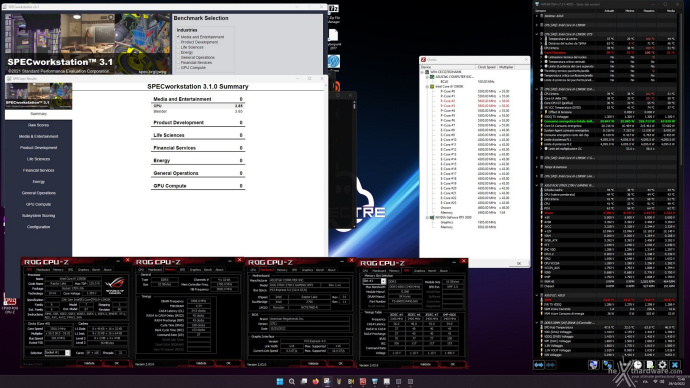Enable Energy industry checkbox
Viewport: 690px width, 388px height.
pyautogui.click(x=178, y=52)
